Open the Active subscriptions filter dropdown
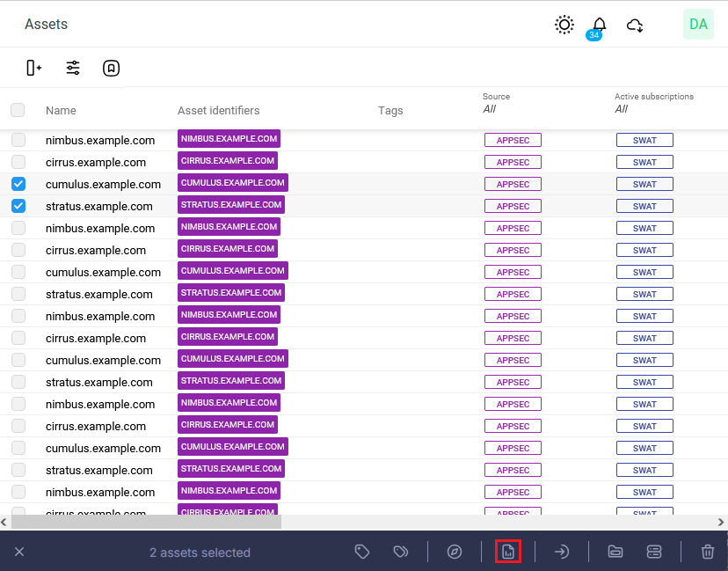Image resolution: width=728 pixels, height=571 pixels. [622, 109]
